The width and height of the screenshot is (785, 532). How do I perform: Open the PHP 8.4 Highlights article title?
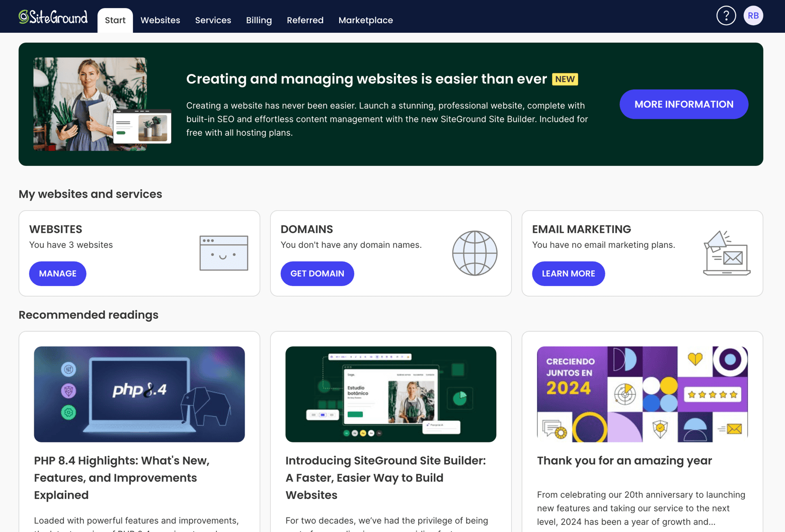pos(122,478)
